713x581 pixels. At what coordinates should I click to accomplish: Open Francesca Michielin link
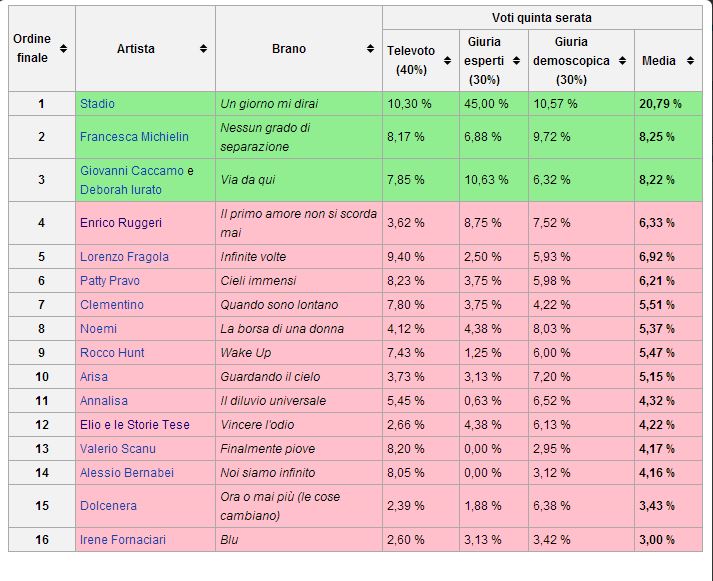[134, 137]
